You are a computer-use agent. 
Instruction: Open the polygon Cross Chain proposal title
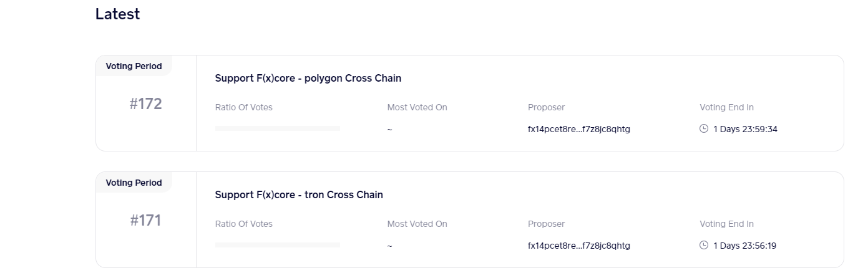click(x=308, y=78)
